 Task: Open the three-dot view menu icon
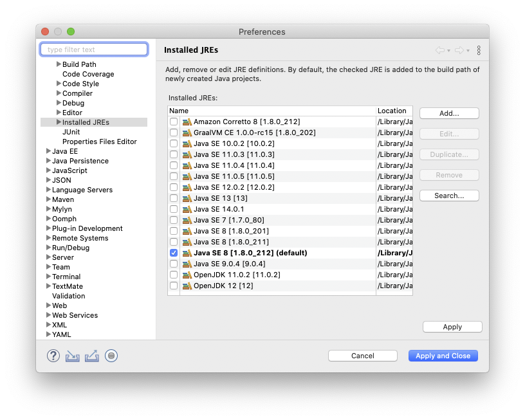pos(479,50)
